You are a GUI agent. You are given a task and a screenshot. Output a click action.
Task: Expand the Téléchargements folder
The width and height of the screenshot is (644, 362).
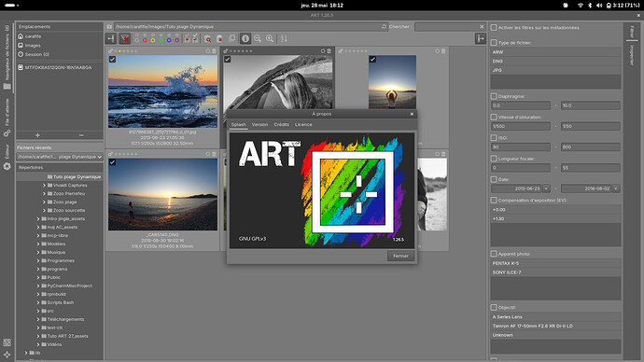point(38,319)
